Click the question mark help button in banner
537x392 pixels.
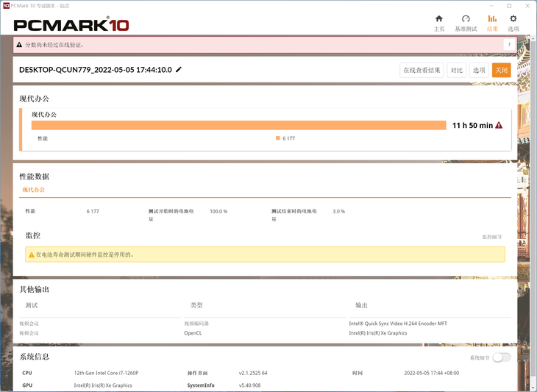(508, 45)
